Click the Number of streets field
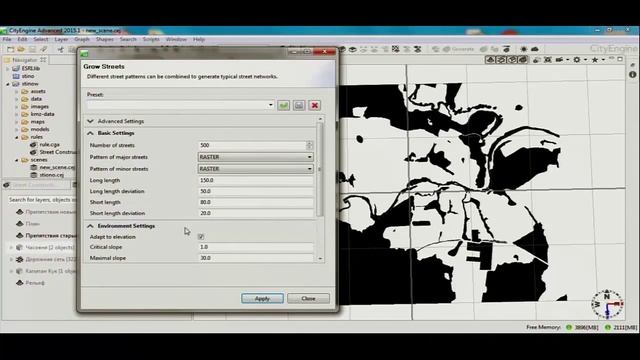 point(252,145)
